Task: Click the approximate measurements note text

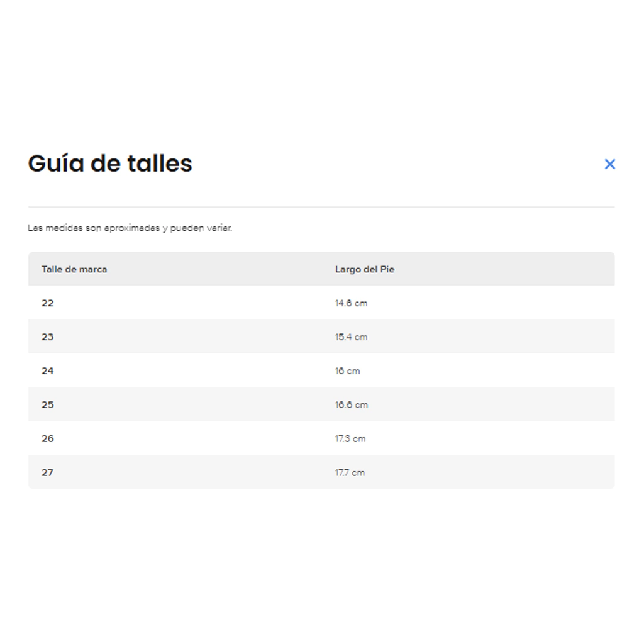Action: pyautogui.click(x=130, y=228)
